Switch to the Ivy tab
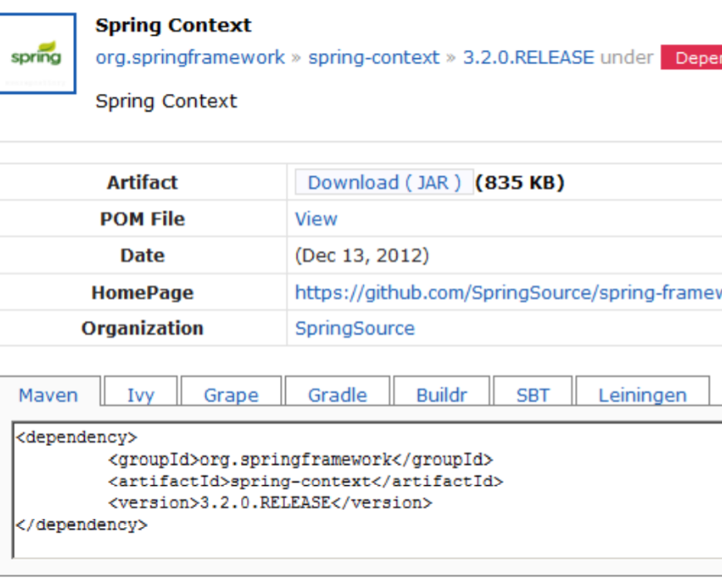Screen dimensions: 722x588 click(140, 395)
